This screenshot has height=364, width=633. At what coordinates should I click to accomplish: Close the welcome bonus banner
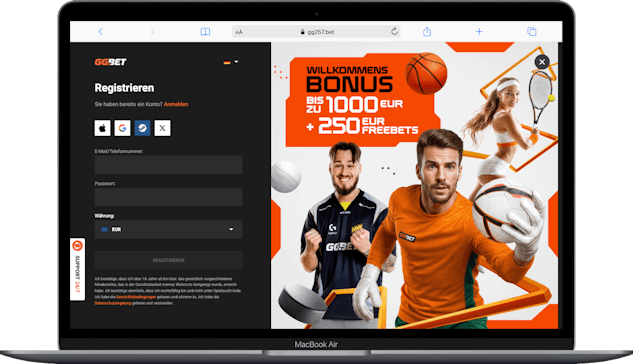coord(542,62)
